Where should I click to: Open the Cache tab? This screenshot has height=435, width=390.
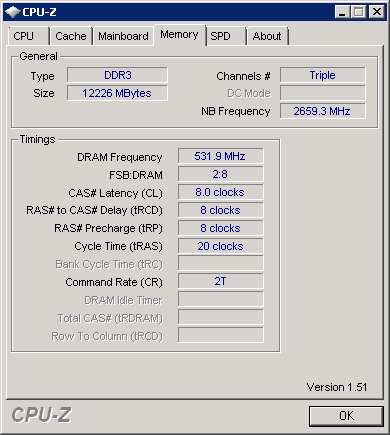71,36
